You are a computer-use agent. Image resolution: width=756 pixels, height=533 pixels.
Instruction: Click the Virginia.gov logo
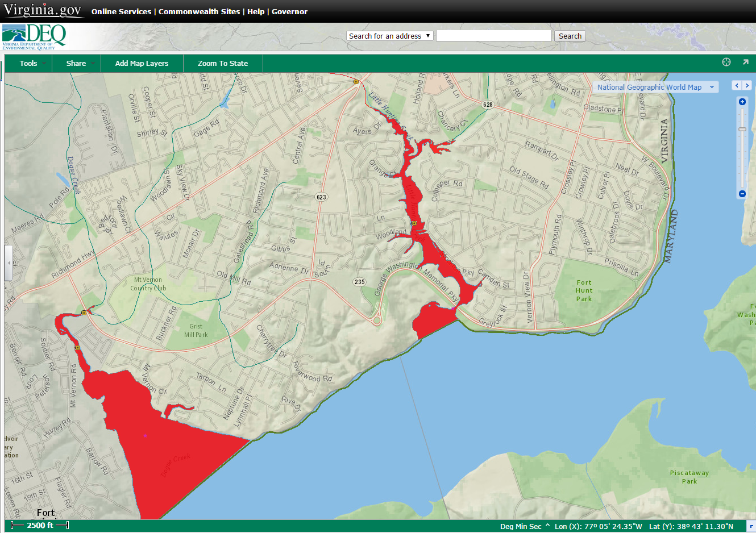click(x=43, y=10)
